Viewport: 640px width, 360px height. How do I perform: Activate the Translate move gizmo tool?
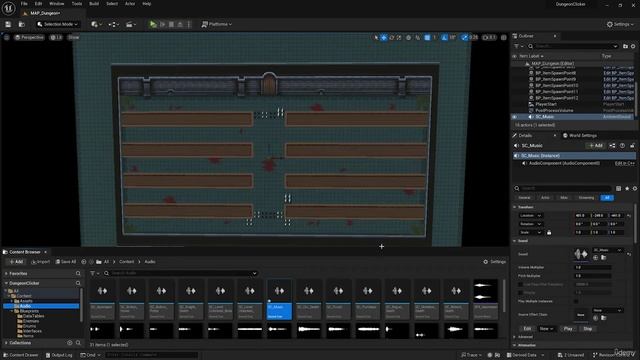384,38
